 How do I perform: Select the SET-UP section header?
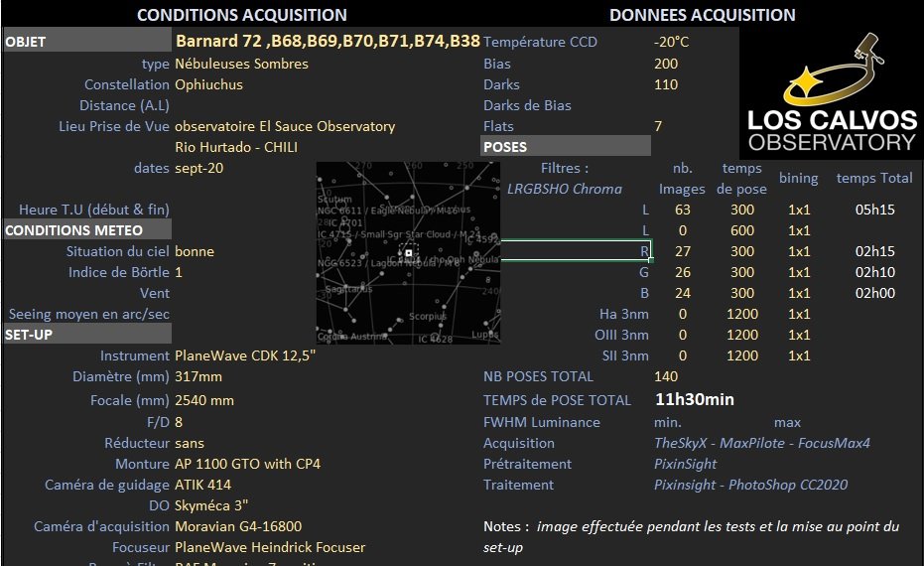(x=87, y=335)
